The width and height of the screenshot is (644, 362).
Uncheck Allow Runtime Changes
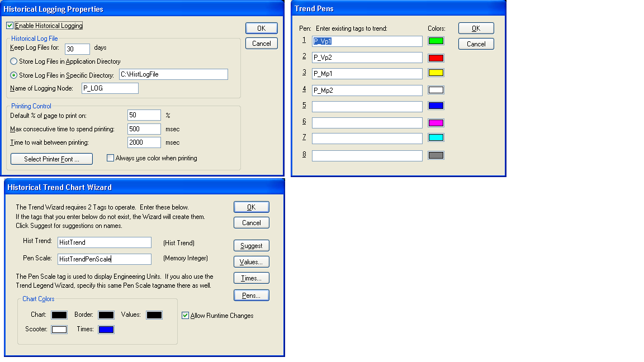click(186, 316)
